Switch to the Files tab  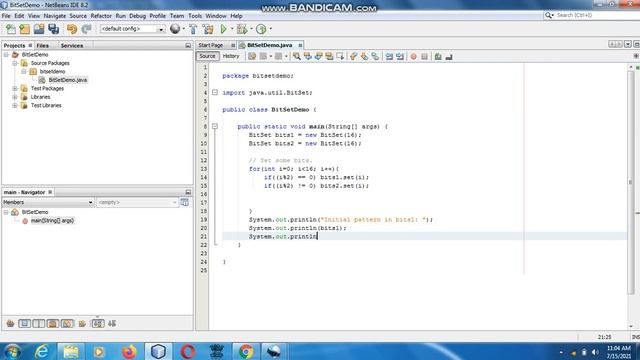point(42,46)
